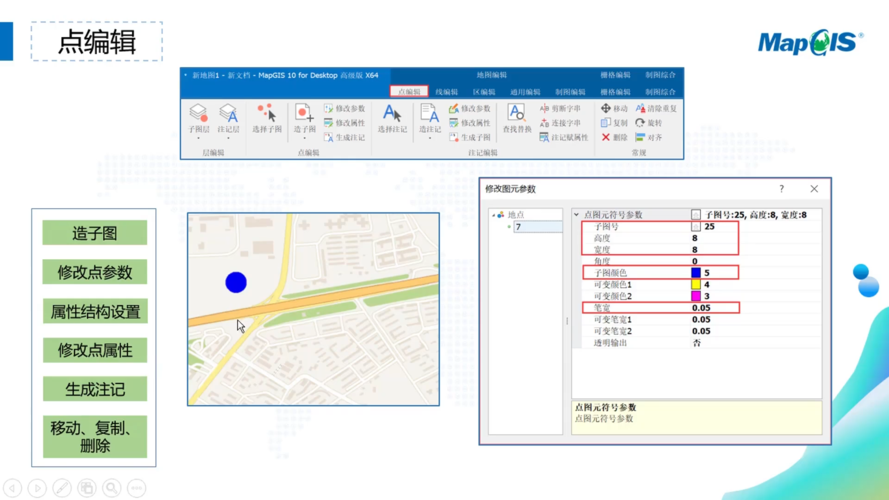The width and height of the screenshot is (889, 500).
Task: Click the 属性结构设置 green slide box
Action: click(95, 311)
